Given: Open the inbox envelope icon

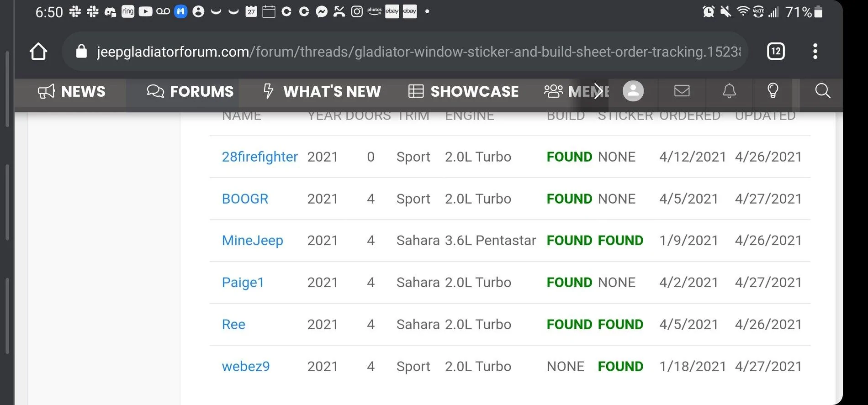Looking at the screenshot, I should click(682, 91).
